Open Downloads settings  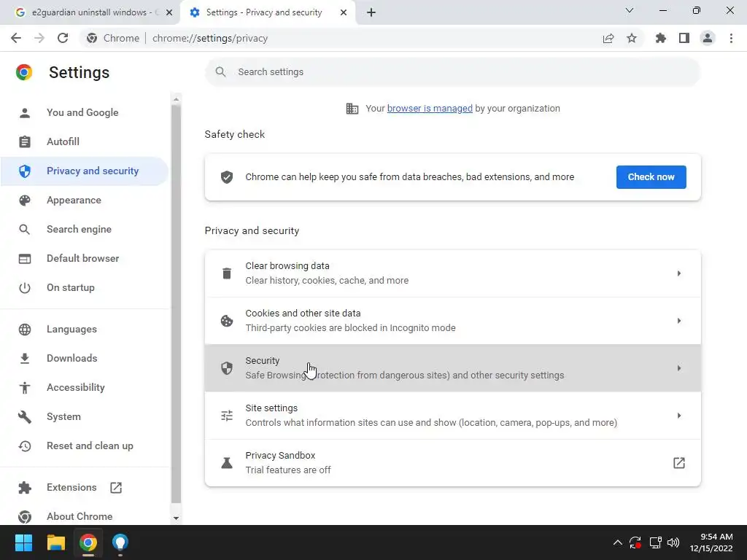click(x=84, y=359)
